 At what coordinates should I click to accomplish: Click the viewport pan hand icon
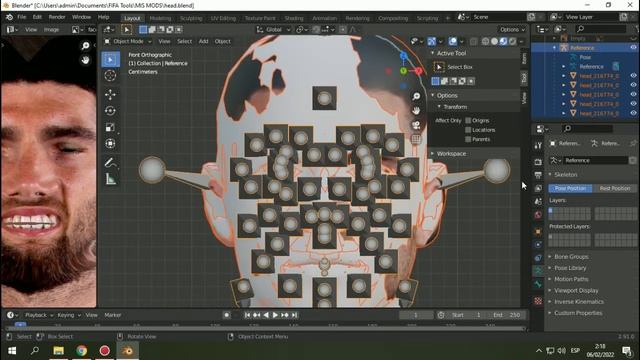pos(416,111)
